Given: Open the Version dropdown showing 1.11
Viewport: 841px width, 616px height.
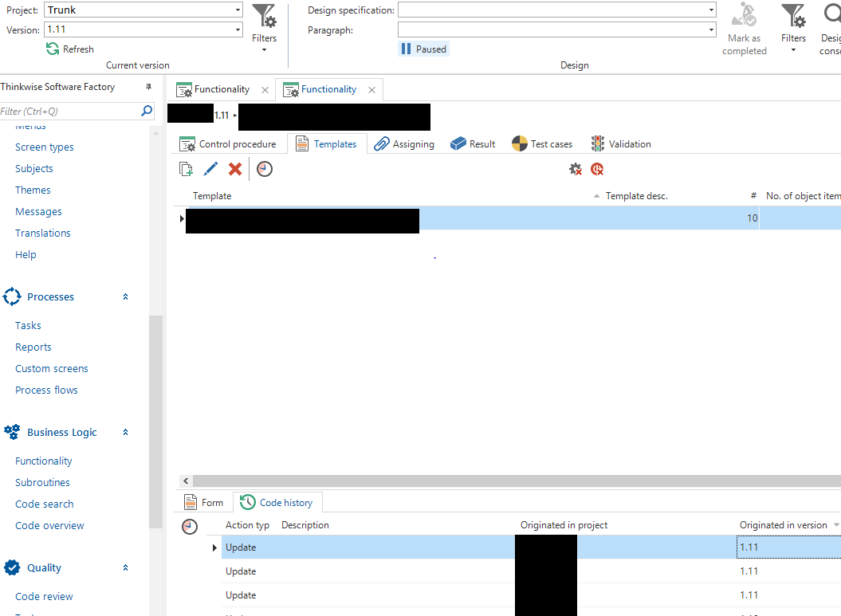Looking at the screenshot, I should 238,30.
